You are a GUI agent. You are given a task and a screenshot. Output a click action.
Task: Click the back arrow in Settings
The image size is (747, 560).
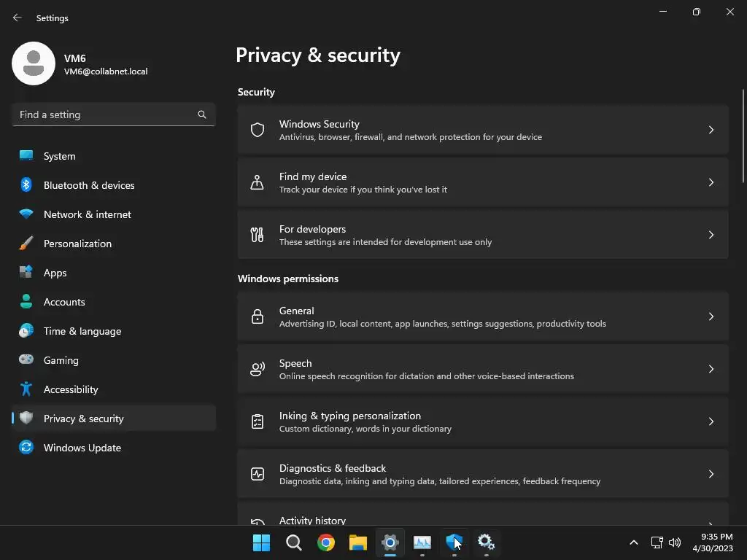[x=18, y=17]
